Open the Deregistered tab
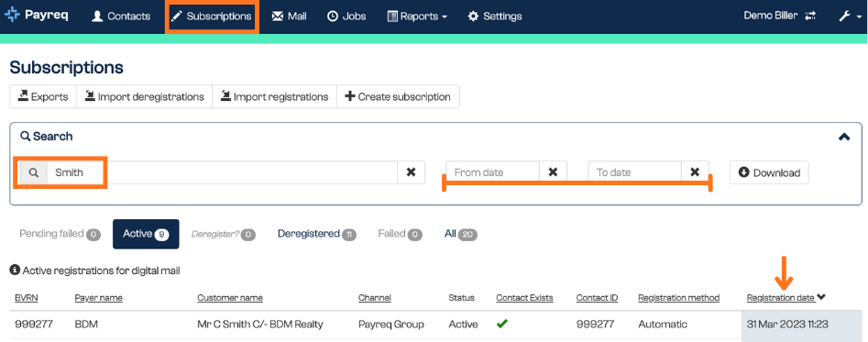Screen dimensions: 868x342 tap(316, 234)
